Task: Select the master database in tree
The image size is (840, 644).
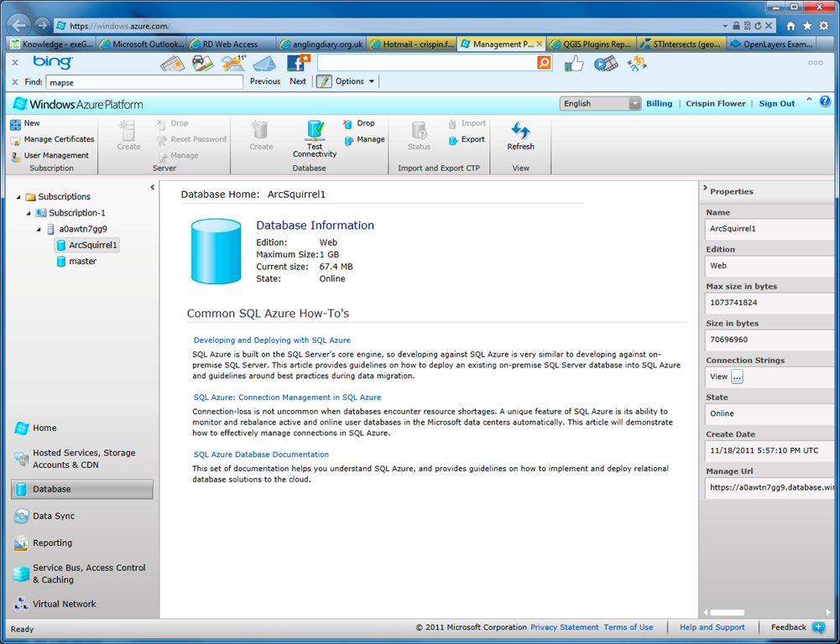Action: pyautogui.click(x=76, y=262)
